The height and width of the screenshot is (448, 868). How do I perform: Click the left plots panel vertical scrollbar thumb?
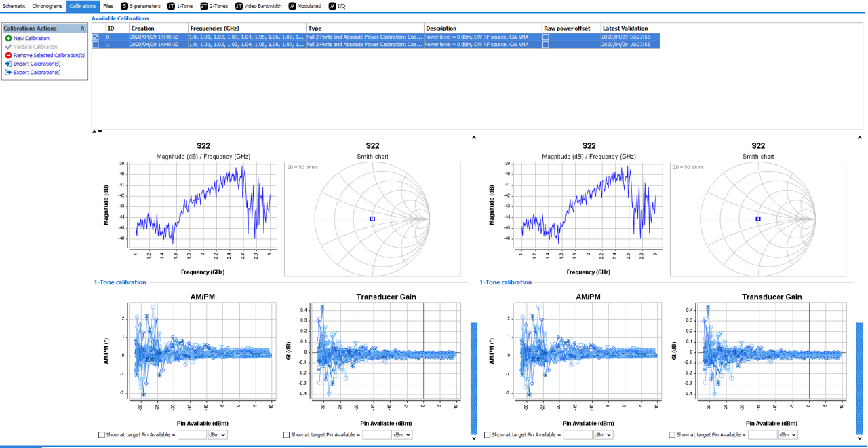click(x=474, y=378)
